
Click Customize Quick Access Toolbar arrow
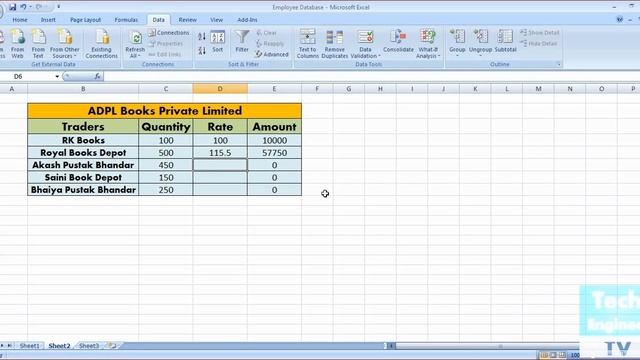59,7
